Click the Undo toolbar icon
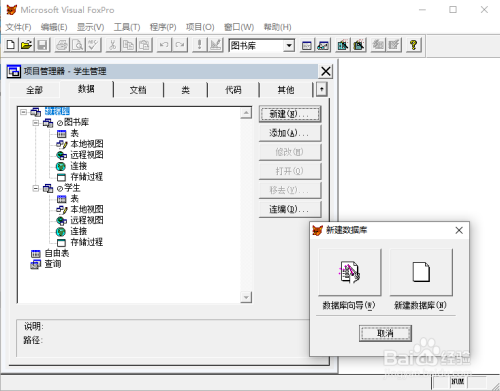Screen dimensions: 500x391 click(164, 45)
